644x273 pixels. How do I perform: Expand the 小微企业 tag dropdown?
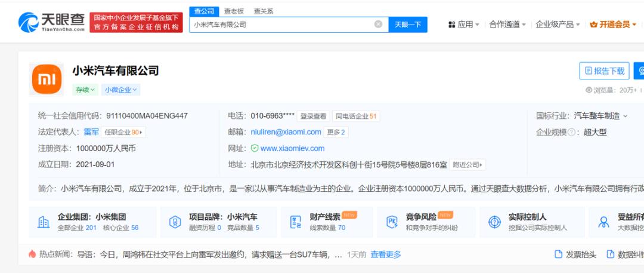point(120,90)
